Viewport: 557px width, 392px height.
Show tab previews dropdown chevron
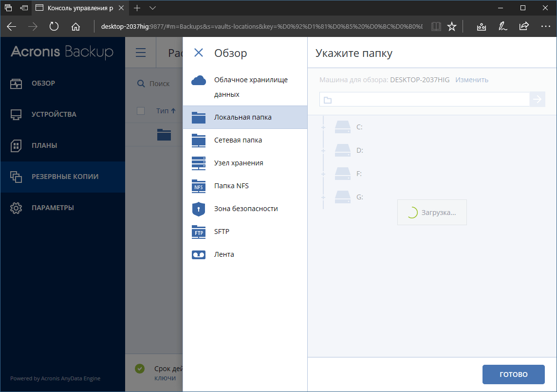pyautogui.click(x=153, y=8)
